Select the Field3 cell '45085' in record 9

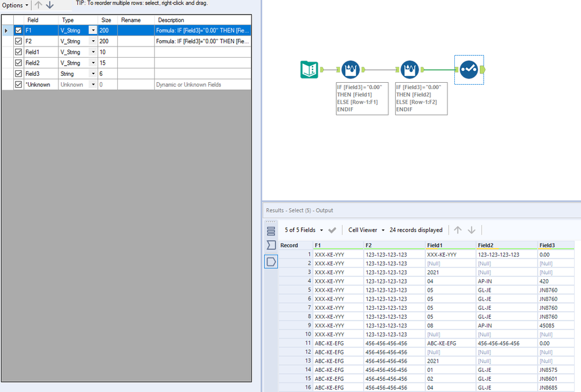click(x=556, y=326)
